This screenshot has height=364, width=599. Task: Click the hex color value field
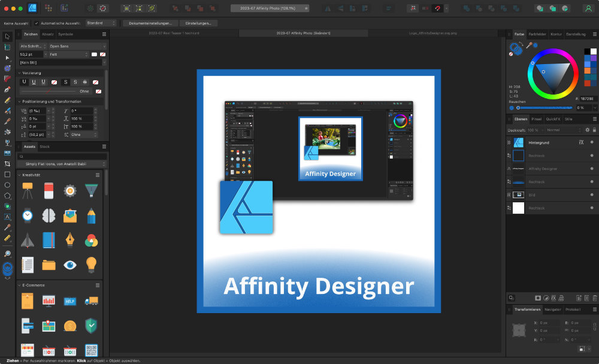point(588,99)
